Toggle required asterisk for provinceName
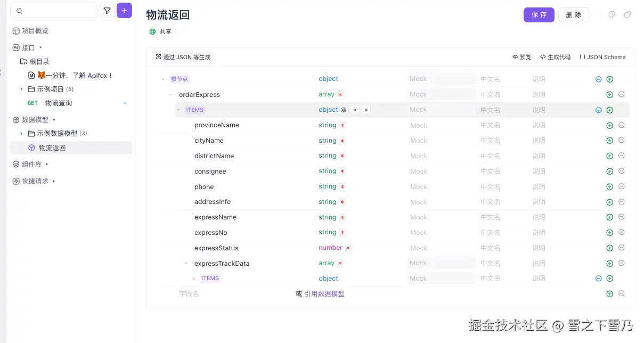Viewport: 644px width, 343px height. point(342,125)
